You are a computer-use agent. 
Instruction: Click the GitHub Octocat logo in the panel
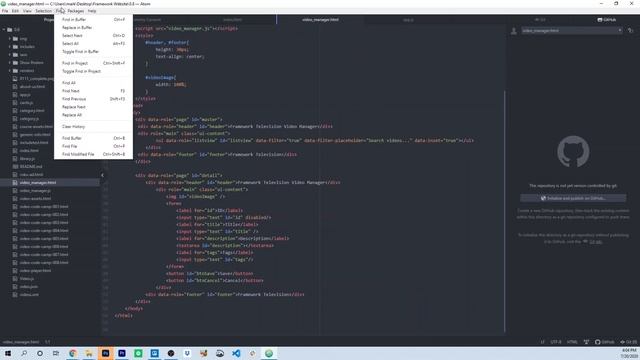pyautogui.click(x=573, y=152)
